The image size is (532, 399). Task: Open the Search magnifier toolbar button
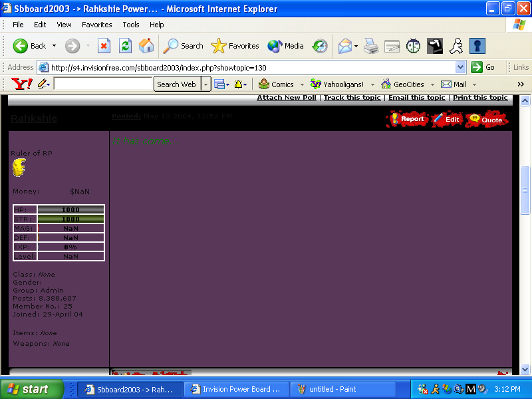click(x=183, y=46)
